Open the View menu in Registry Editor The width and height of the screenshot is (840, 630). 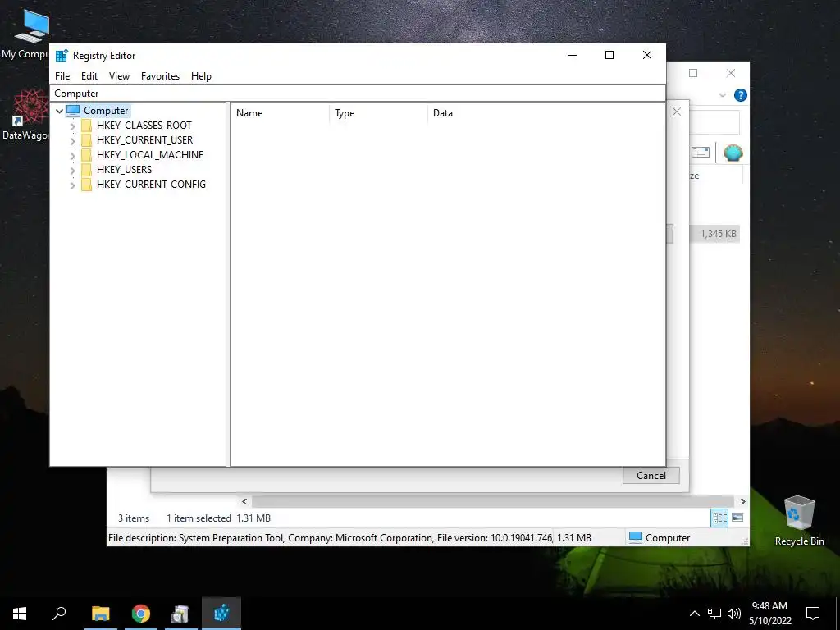click(x=119, y=76)
